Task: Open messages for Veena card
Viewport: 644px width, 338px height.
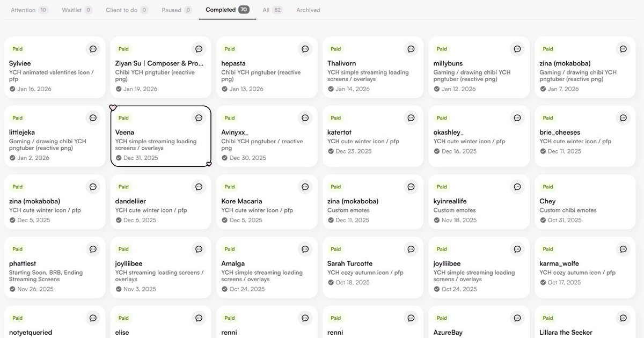Action: pyautogui.click(x=199, y=117)
